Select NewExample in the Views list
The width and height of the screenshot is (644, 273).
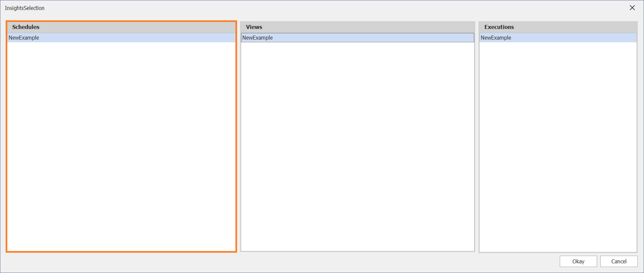pyautogui.click(x=358, y=38)
